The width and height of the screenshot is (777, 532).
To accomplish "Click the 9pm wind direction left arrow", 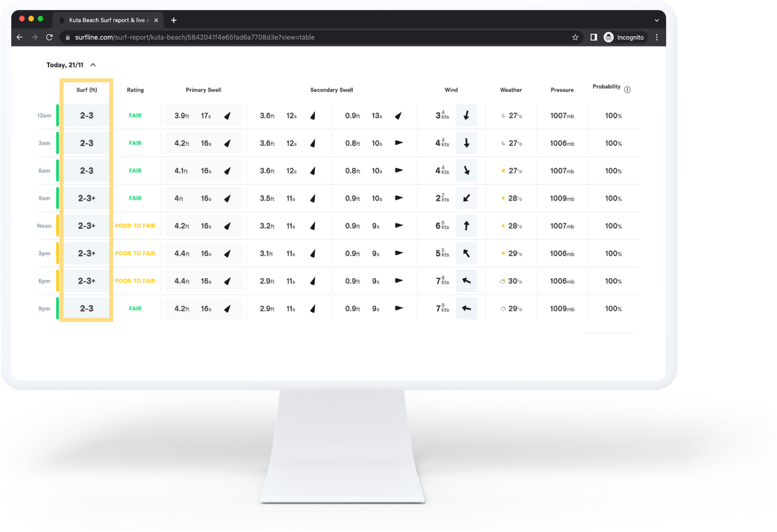I will click(466, 308).
